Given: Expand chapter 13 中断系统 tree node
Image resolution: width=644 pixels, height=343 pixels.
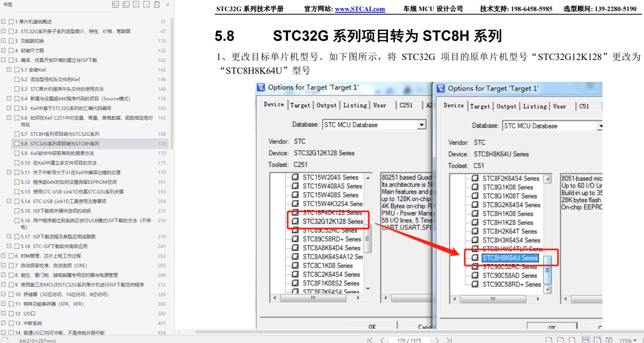Looking at the screenshot, I should [x=3, y=323].
